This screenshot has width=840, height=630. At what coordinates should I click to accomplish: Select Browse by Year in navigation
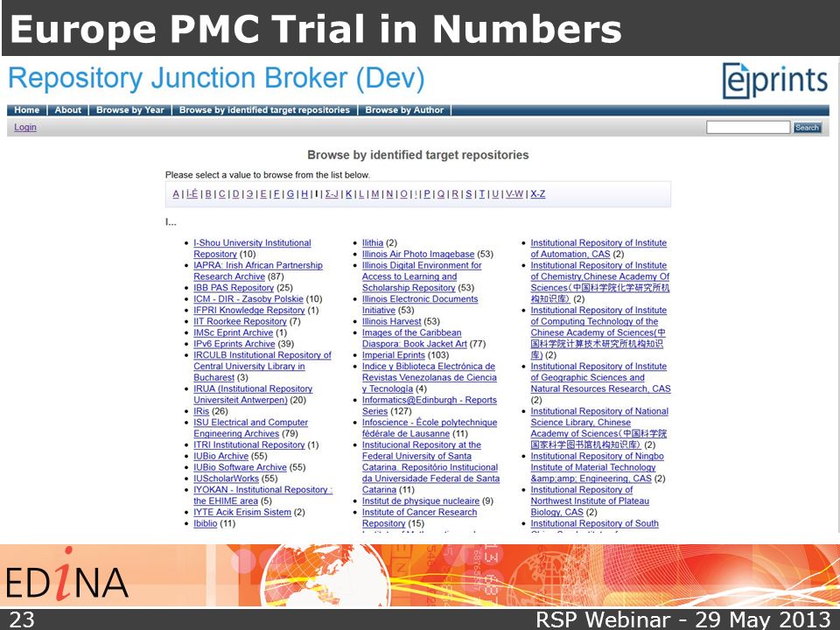(x=130, y=110)
